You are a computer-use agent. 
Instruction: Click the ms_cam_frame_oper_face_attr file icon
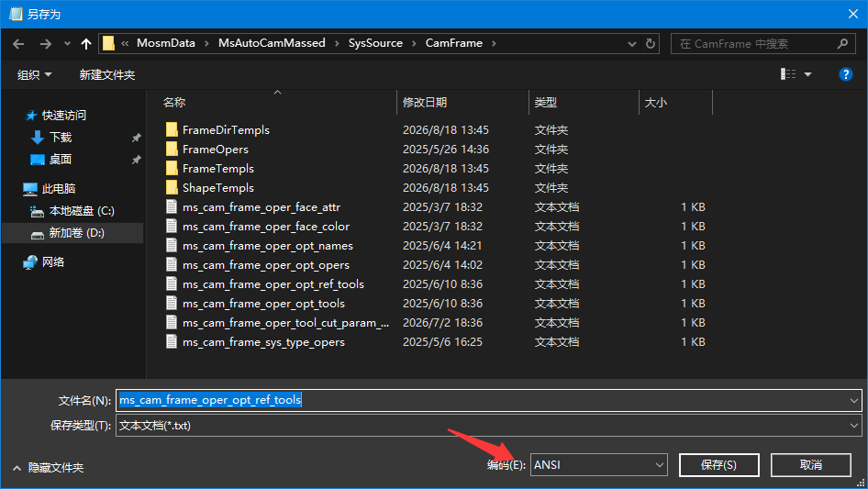172,207
